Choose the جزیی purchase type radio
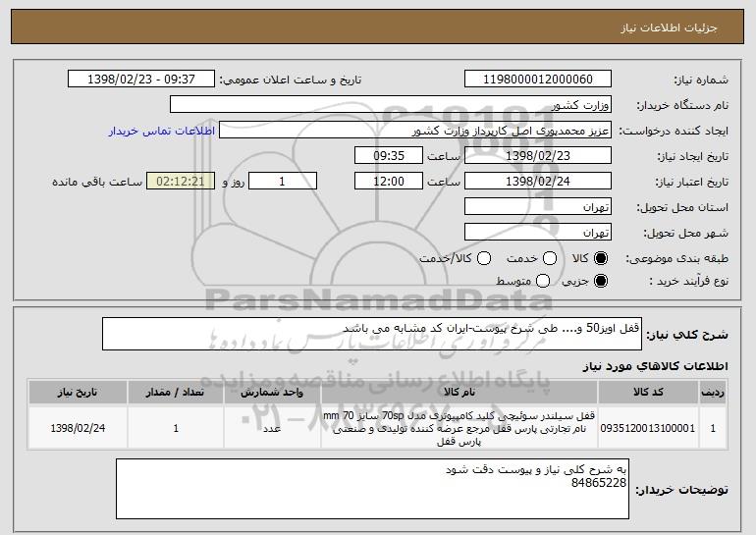 point(600,281)
